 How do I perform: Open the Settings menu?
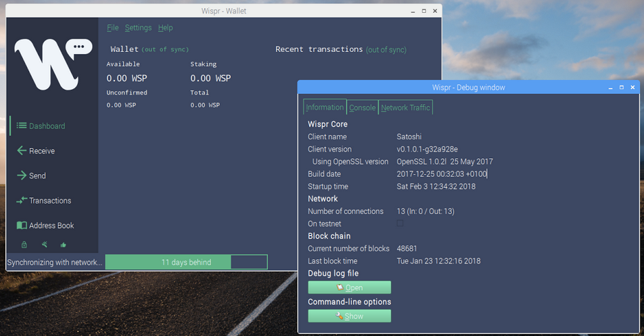tap(138, 28)
